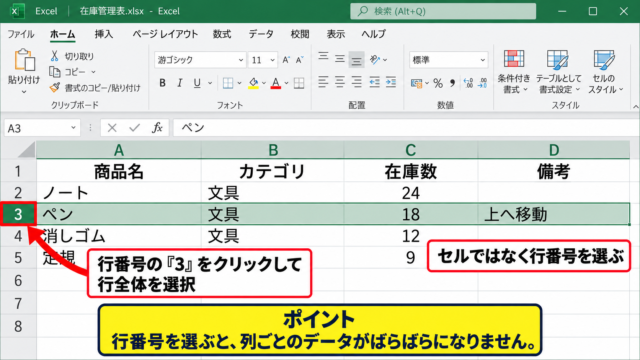Image resolution: width=640 pixels, height=360 pixels.
Task: Increase font size with large A icon
Action: (x=286, y=60)
